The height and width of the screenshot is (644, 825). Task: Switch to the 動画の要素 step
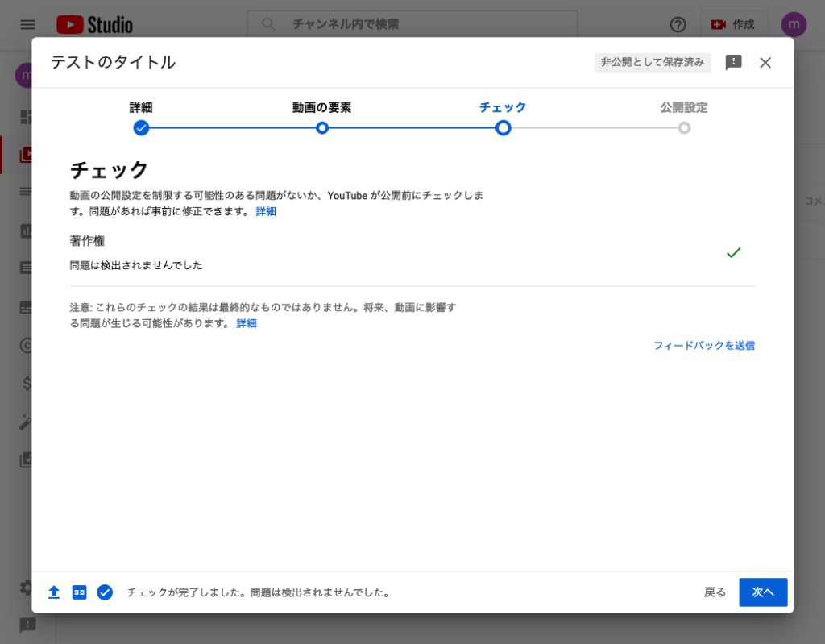click(x=322, y=127)
